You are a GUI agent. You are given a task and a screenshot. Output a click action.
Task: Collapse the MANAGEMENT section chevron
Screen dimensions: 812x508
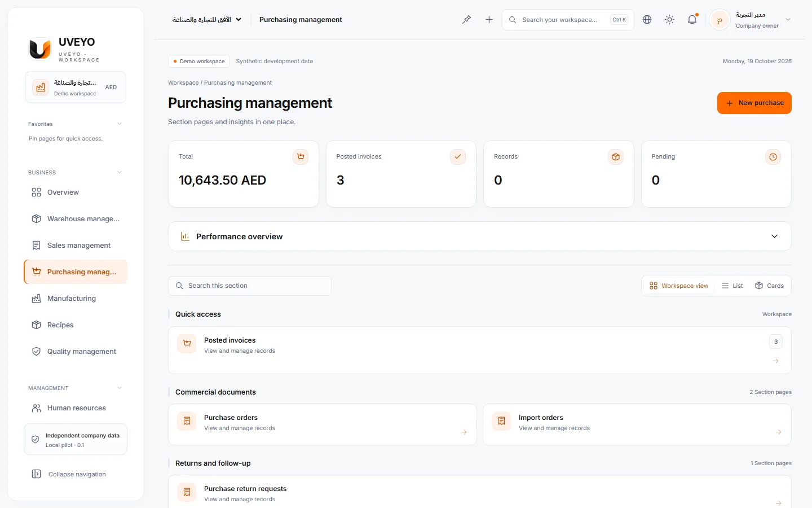[120, 388]
